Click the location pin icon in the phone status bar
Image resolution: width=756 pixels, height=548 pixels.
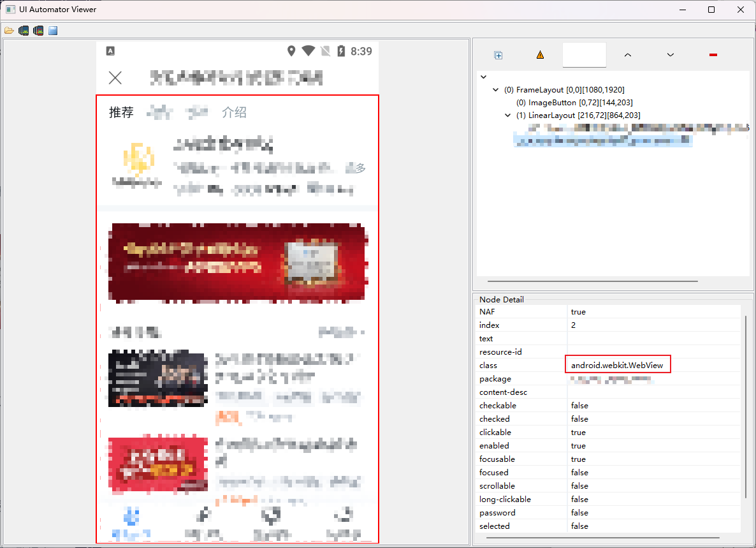coord(291,51)
